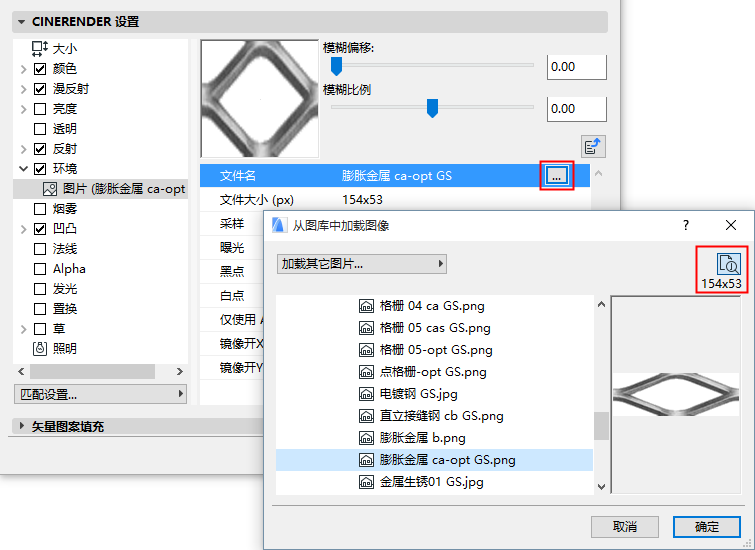Select the 金属生锈01 GS.jpg file
Screen dimensions: 755x550
tap(434, 482)
